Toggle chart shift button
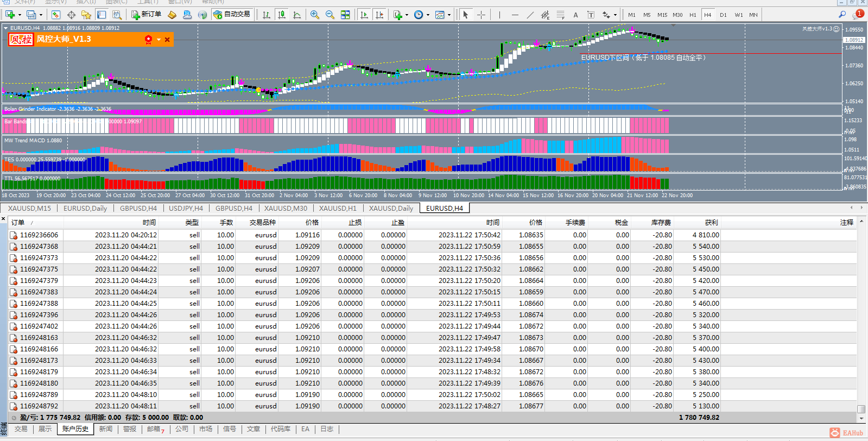 [x=379, y=15]
